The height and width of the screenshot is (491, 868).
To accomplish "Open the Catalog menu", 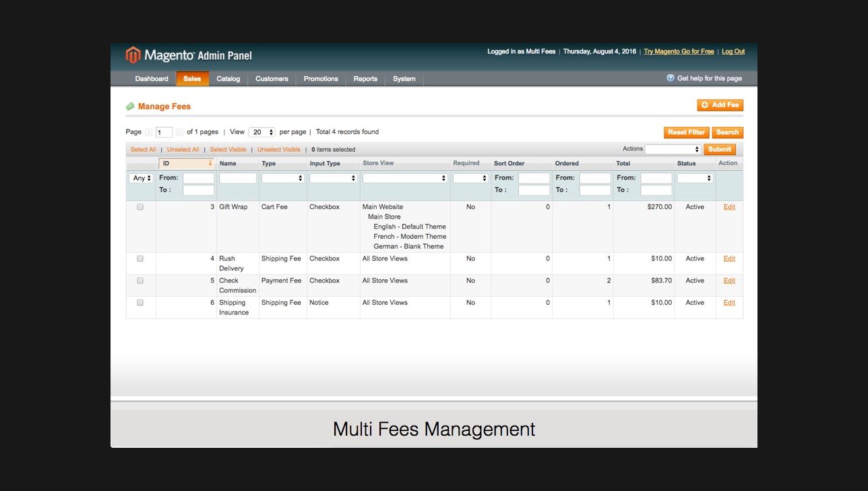I will coord(228,79).
